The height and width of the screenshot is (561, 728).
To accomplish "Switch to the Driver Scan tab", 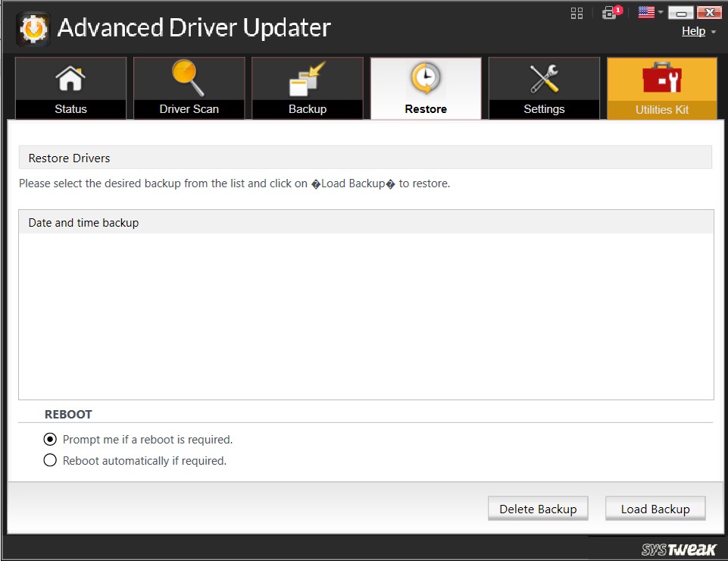I will [x=188, y=108].
